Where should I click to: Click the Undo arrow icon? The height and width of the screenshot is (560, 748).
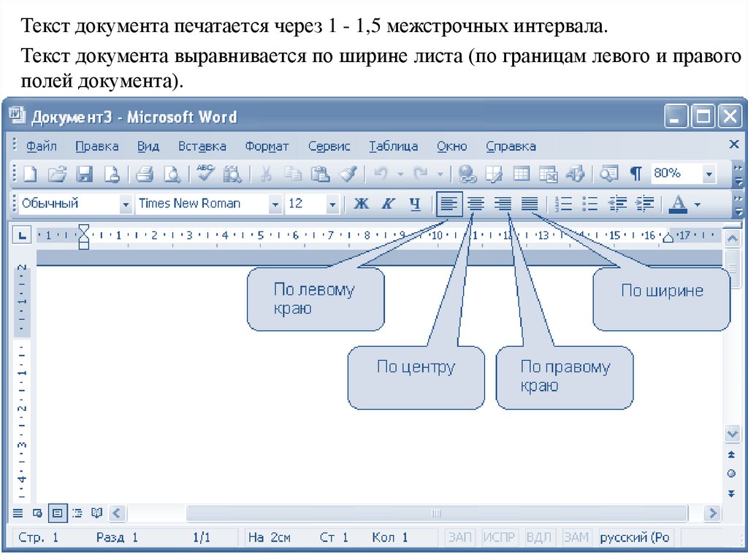pos(381,174)
